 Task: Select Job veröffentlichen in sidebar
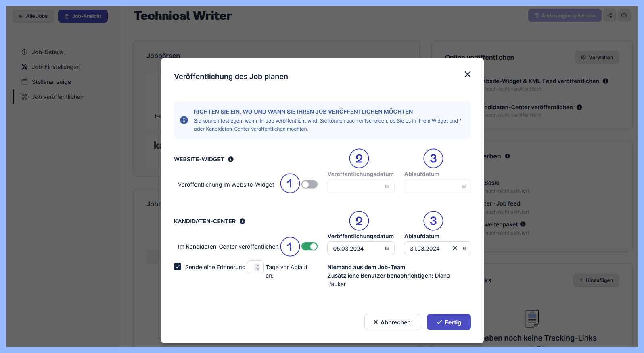(x=58, y=97)
